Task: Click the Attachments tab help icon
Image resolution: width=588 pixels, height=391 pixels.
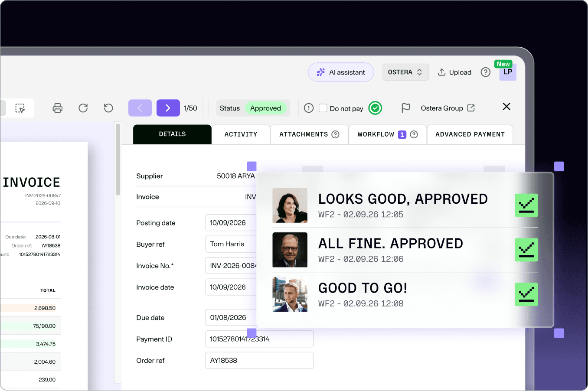Action: (335, 134)
